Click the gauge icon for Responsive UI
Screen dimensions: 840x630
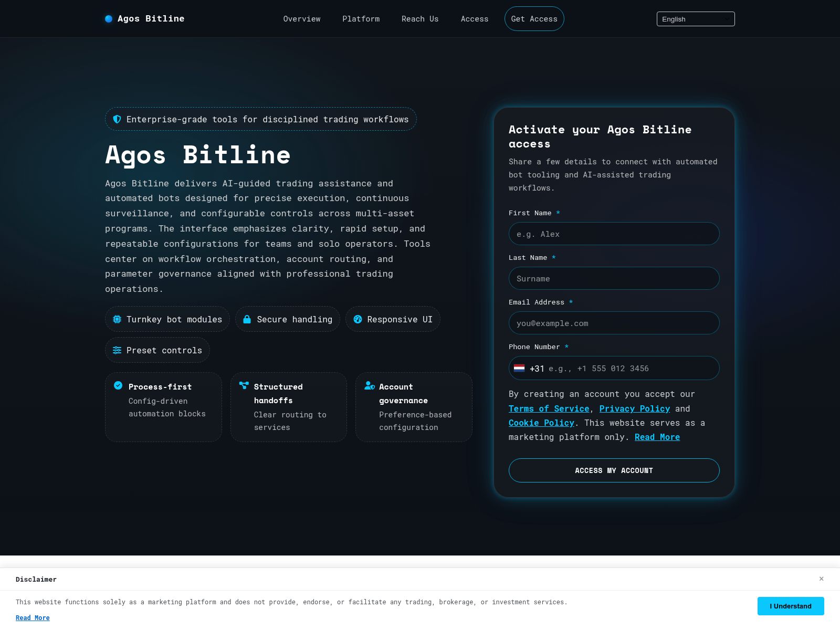tap(358, 319)
